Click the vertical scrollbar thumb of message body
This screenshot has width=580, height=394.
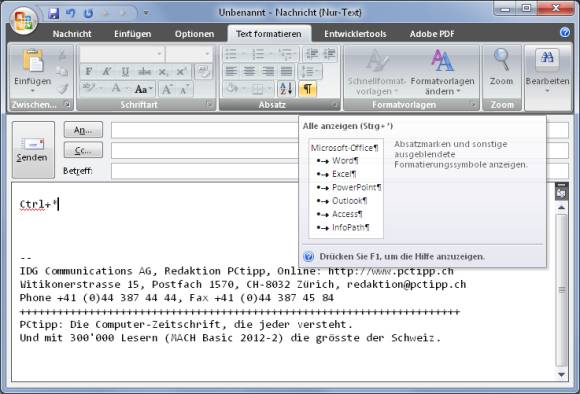[x=562, y=290]
